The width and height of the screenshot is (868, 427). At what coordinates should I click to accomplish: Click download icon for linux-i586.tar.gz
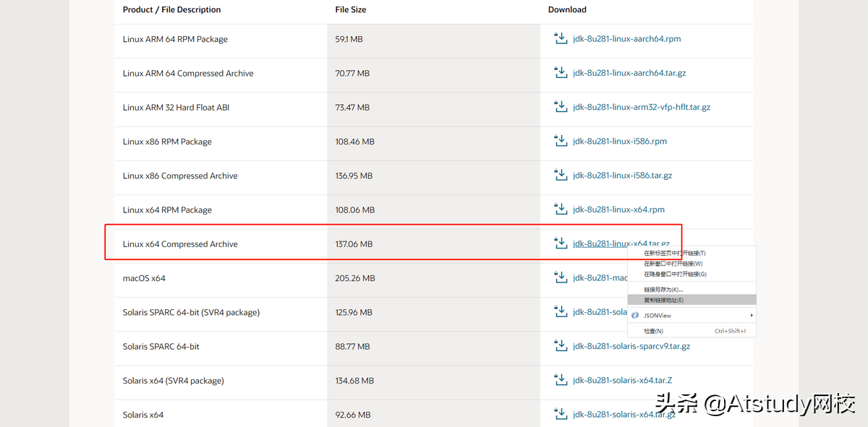coord(560,176)
